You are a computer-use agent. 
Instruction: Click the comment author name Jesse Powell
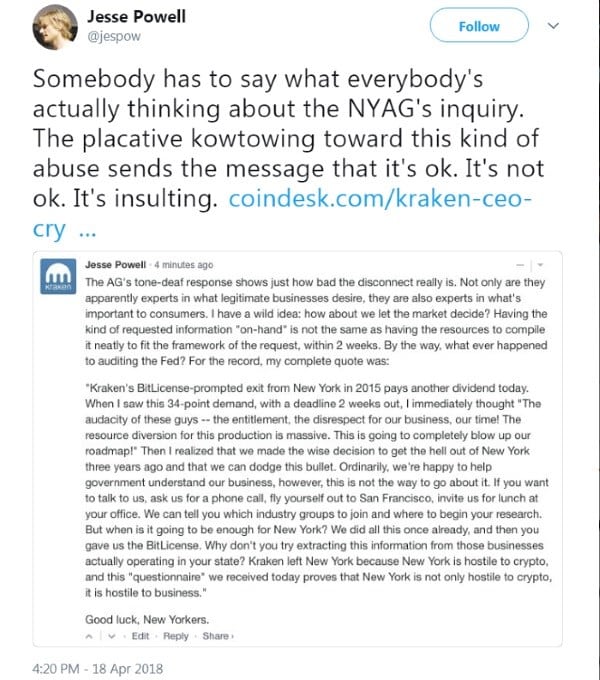coord(115,265)
